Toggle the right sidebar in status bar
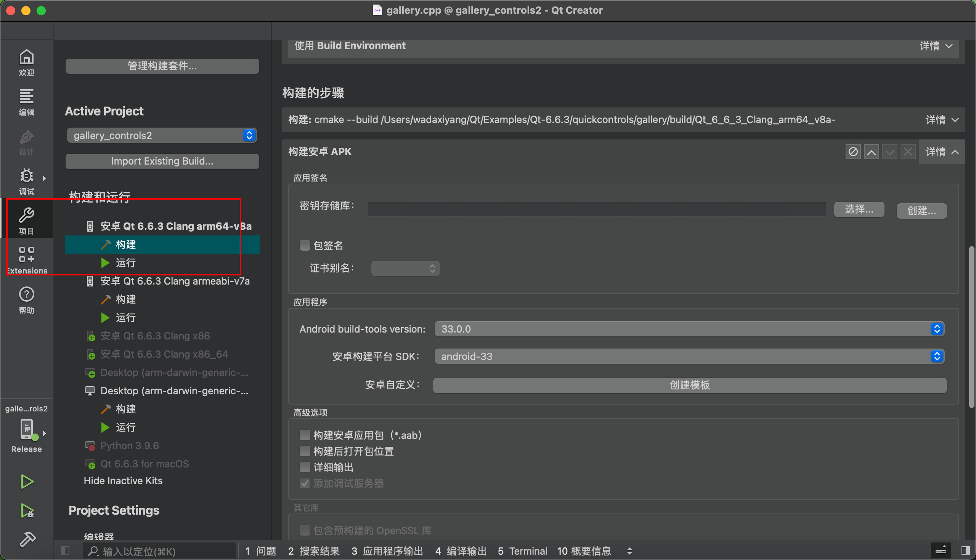This screenshot has width=976, height=560. coord(965,551)
